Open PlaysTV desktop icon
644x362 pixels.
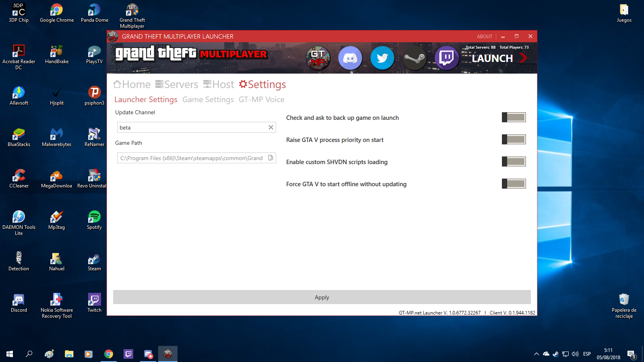tap(94, 55)
